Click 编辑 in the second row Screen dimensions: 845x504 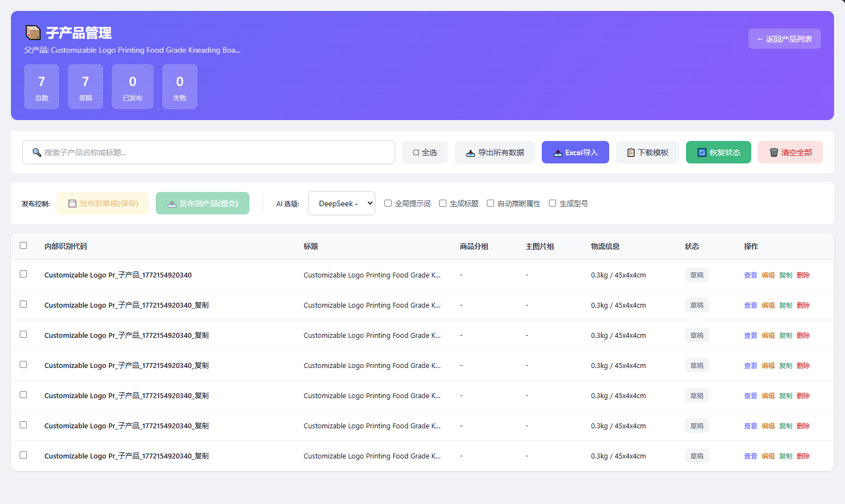click(768, 305)
